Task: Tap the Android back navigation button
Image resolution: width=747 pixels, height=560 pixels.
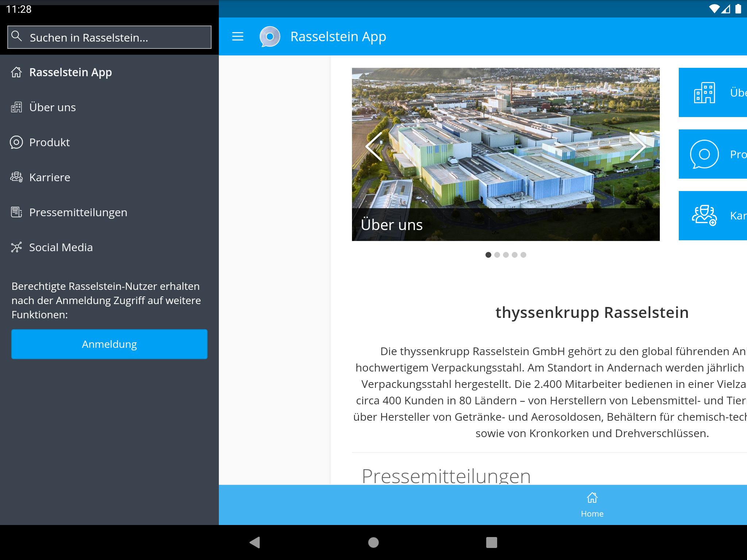Action: 255,542
